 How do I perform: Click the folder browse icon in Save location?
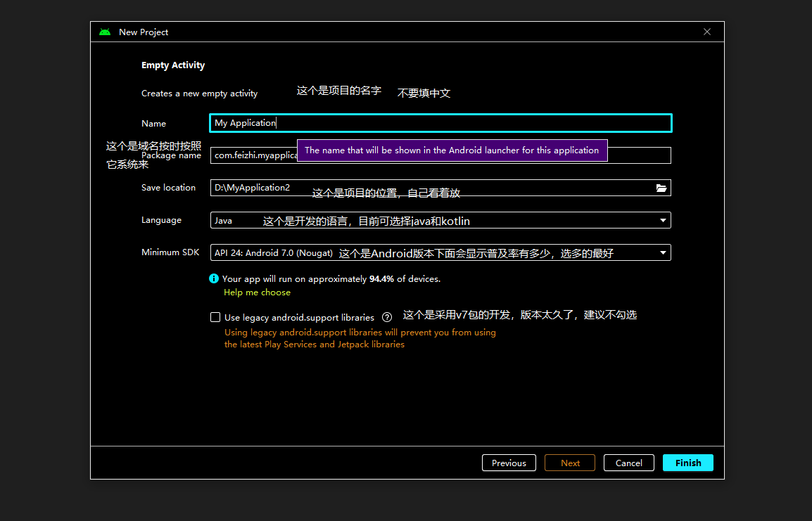coord(661,188)
